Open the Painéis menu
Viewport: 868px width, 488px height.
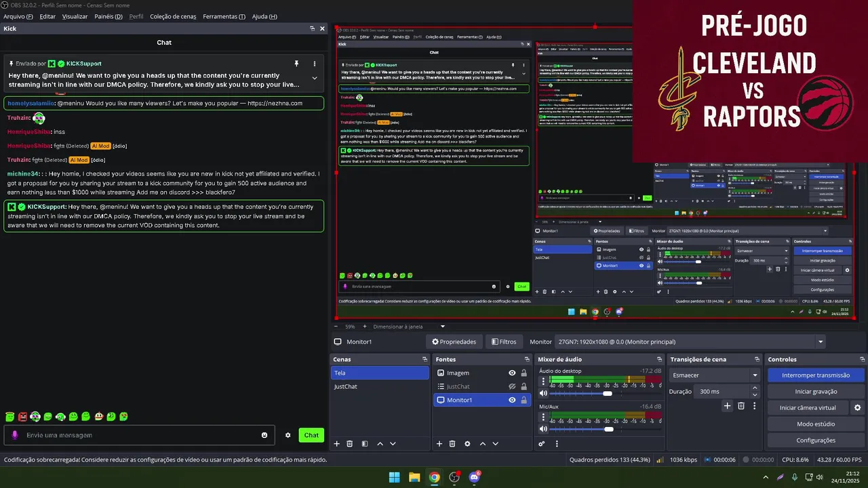click(108, 16)
